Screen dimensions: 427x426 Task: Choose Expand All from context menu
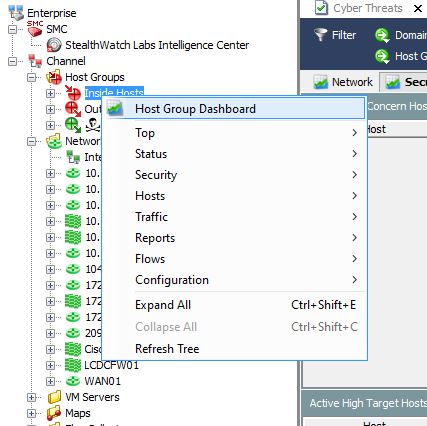click(x=234, y=305)
